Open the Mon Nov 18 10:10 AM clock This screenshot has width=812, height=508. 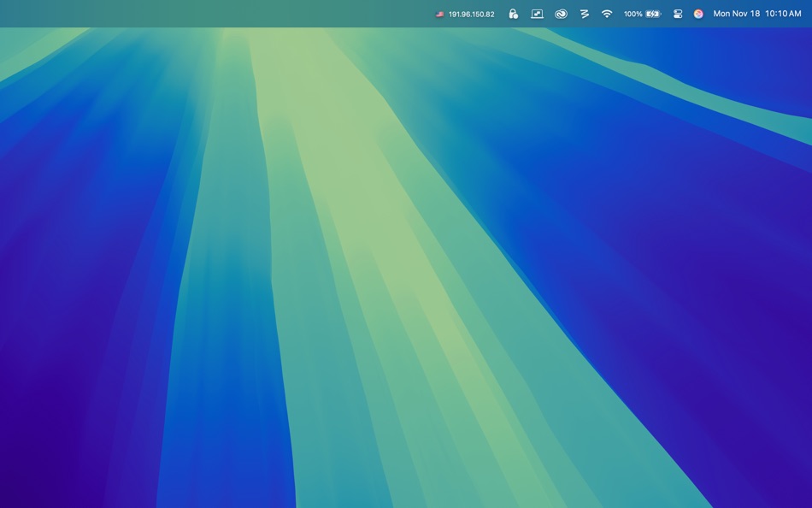757,14
